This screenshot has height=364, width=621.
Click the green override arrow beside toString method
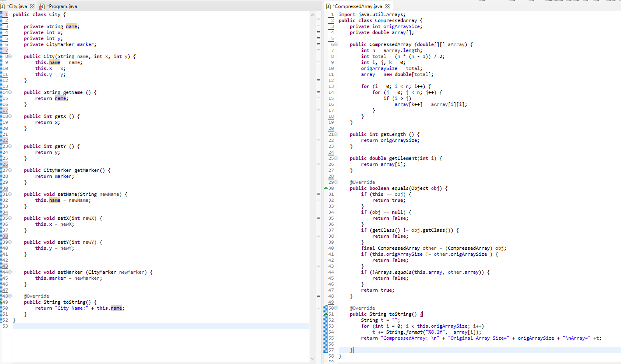pyautogui.click(x=325, y=314)
